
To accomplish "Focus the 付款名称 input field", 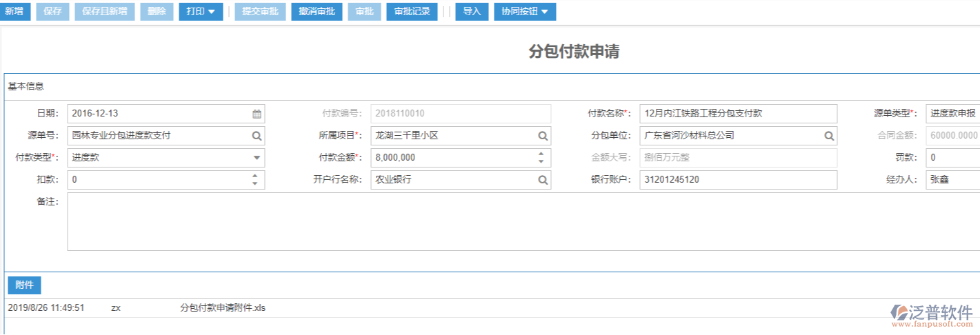I will point(738,114).
